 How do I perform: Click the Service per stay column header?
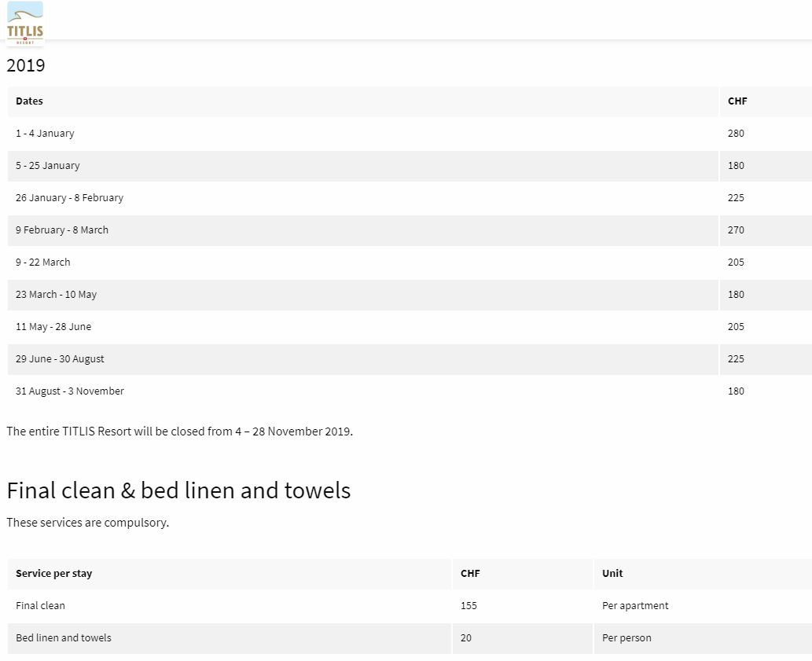pos(53,574)
